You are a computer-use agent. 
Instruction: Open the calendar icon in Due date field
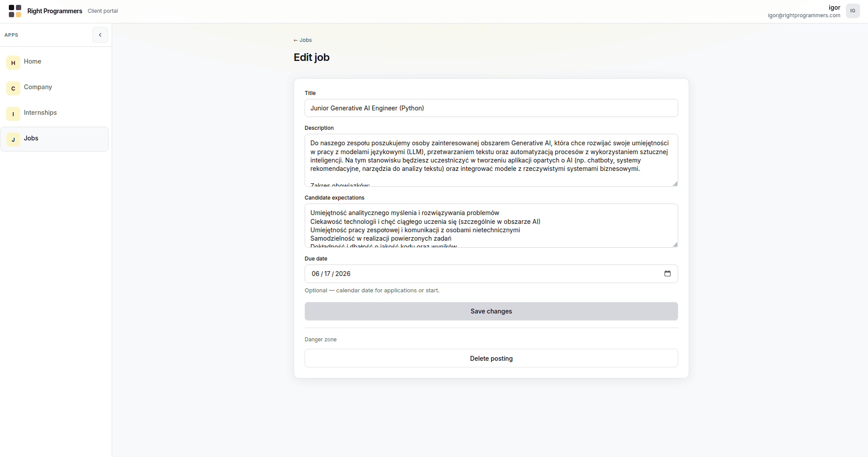(x=668, y=274)
